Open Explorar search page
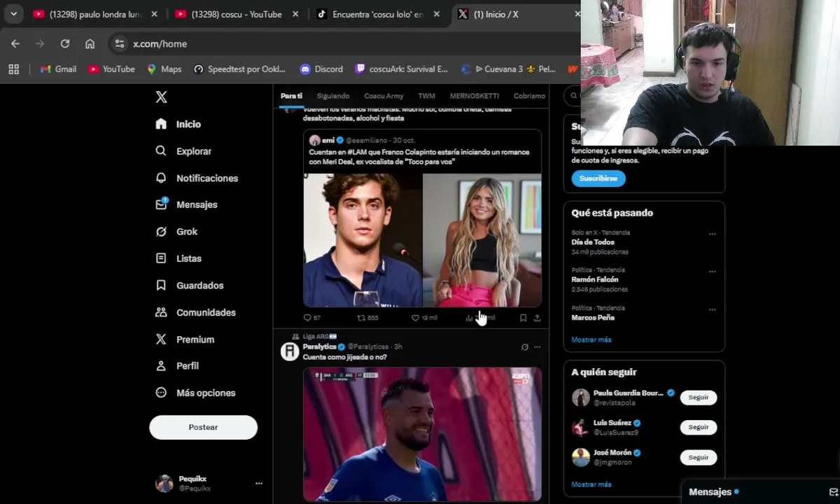The height and width of the screenshot is (504, 840). [x=183, y=151]
